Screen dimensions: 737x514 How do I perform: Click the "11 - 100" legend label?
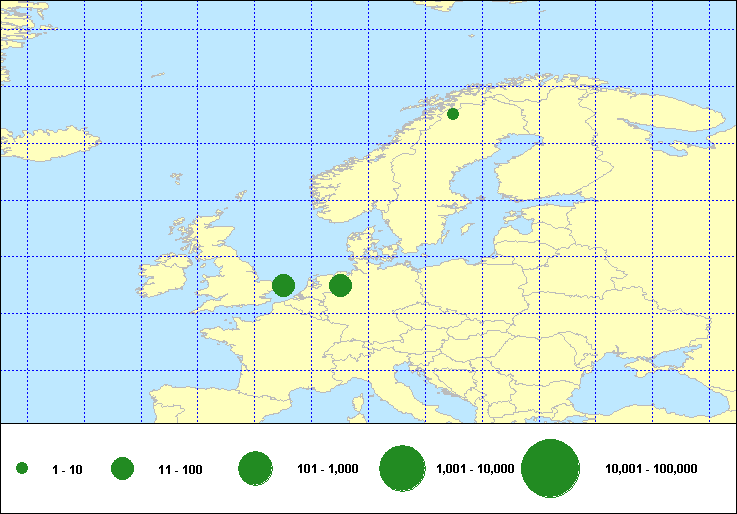[x=180, y=470]
